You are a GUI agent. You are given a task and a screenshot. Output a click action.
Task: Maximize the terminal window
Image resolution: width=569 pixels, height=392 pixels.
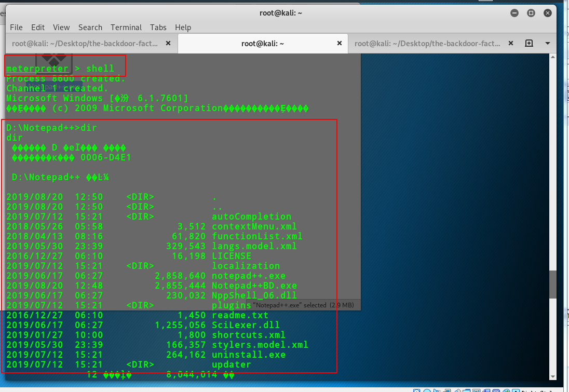coord(531,13)
